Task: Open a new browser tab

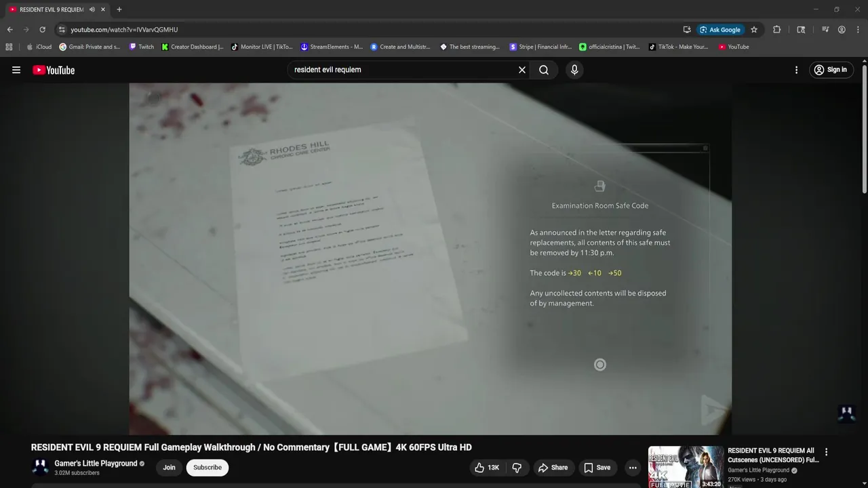Action: (x=119, y=9)
